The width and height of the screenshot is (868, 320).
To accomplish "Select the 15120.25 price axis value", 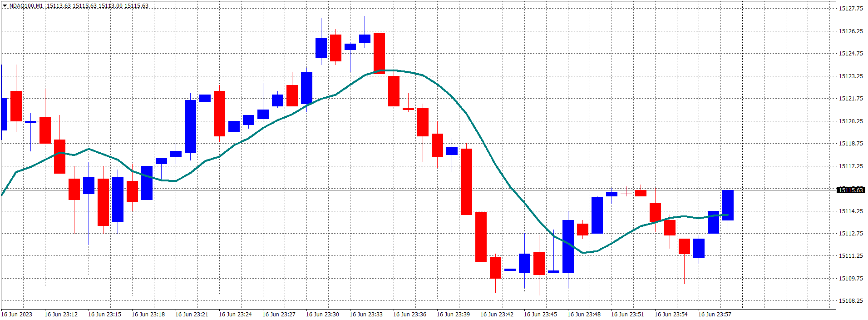I will [x=851, y=121].
